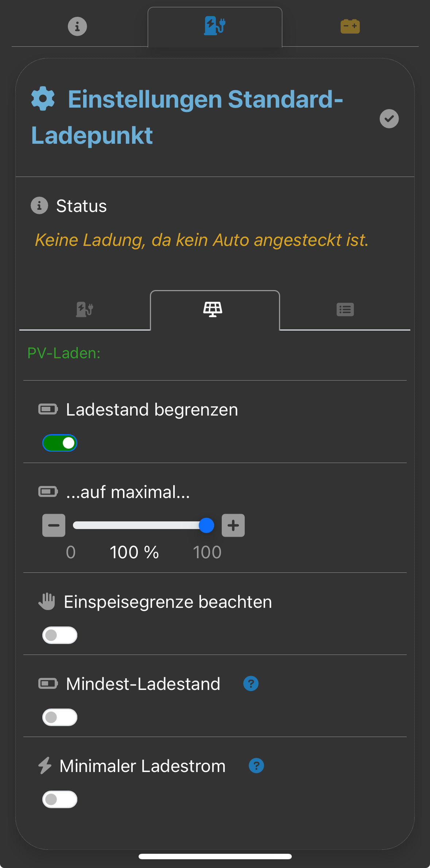Show help for Minimaler Ladestrom
Viewport: 430px width, 868px height.
(x=256, y=765)
